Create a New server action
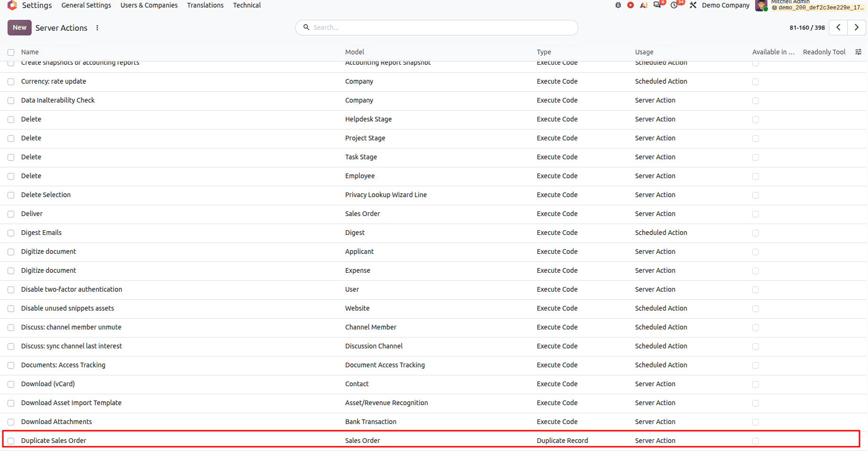This screenshot has height=451, width=868. (19, 27)
